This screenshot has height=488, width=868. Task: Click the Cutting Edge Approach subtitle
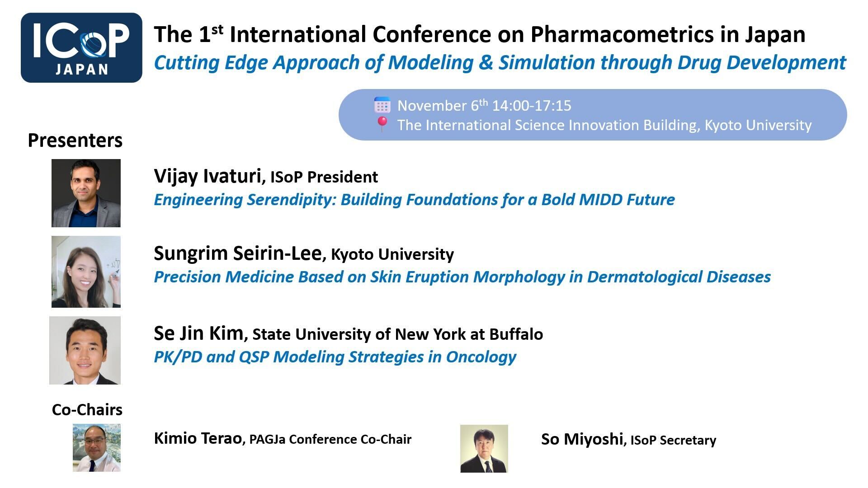tap(500, 62)
